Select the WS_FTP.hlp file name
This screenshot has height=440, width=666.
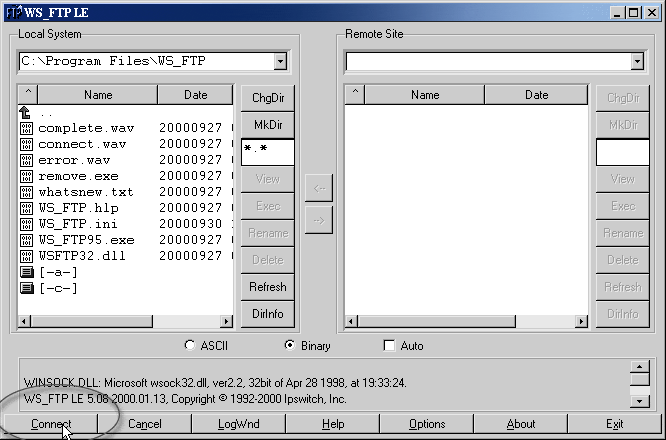click(78, 208)
